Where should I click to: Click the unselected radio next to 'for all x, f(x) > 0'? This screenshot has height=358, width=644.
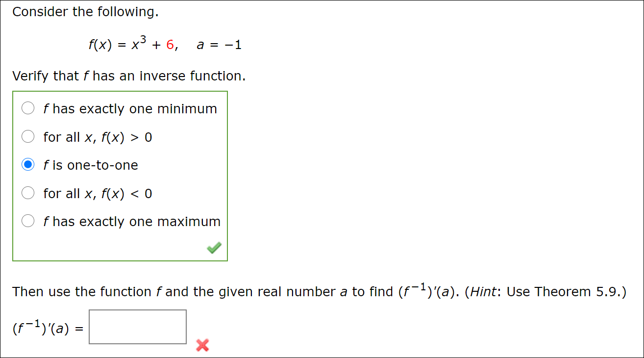pyautogui.click(x=28, y=136)
